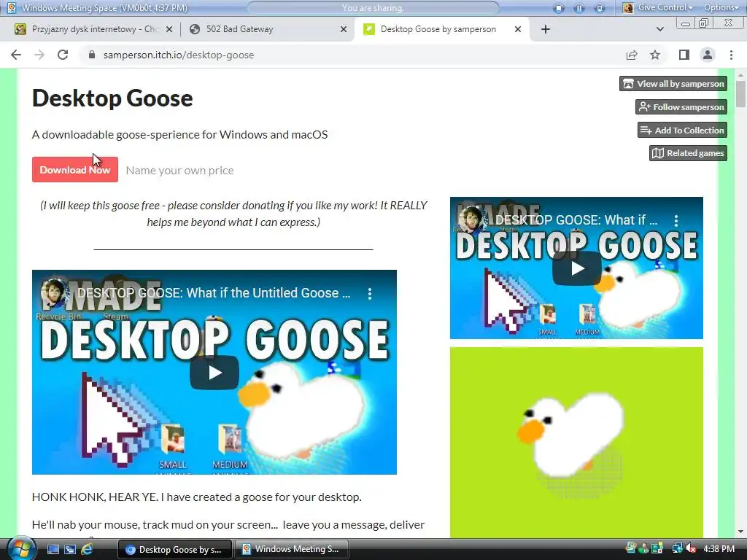Click the taskbar clock showing 4:38 PM
747x560 pixels.
(x=719, y=549)
